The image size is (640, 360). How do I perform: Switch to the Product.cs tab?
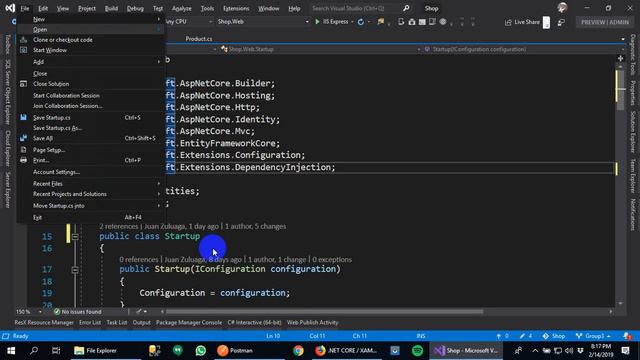[x=199, y=39]
